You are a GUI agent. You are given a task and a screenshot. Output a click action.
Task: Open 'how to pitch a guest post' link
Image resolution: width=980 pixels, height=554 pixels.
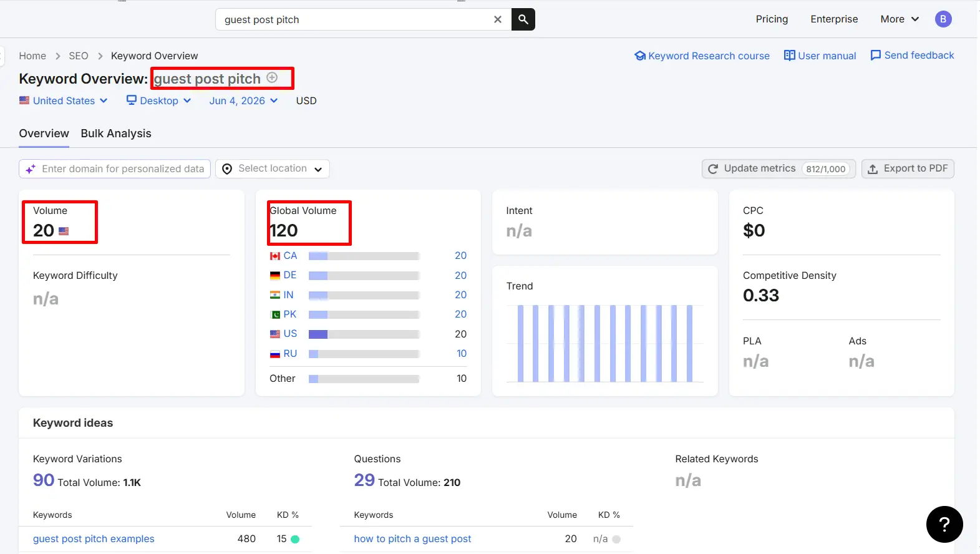(412, 538)
